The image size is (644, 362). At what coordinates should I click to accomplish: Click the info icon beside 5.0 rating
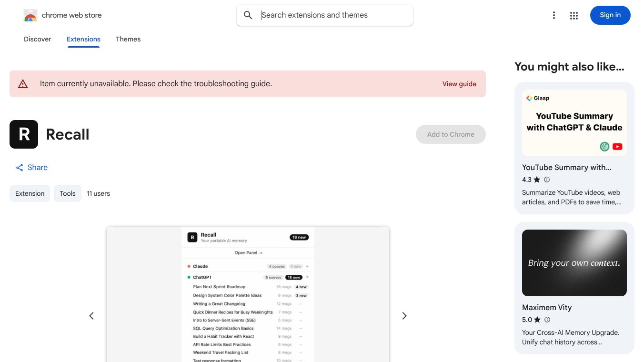click(547, 320)
